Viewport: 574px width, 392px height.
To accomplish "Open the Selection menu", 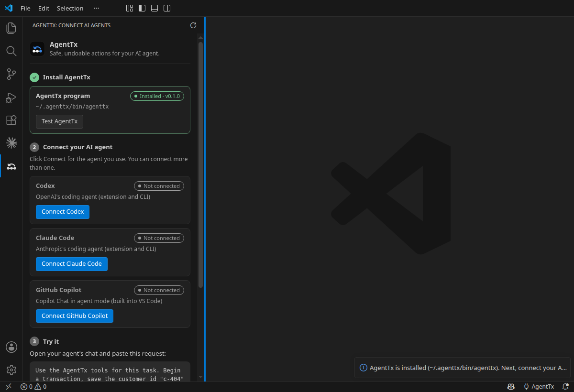I will (70, 8).
